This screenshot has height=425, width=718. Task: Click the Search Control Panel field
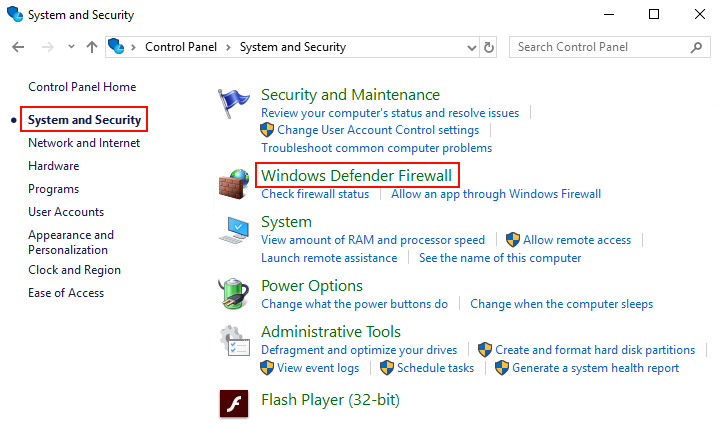tap(598, 47)
